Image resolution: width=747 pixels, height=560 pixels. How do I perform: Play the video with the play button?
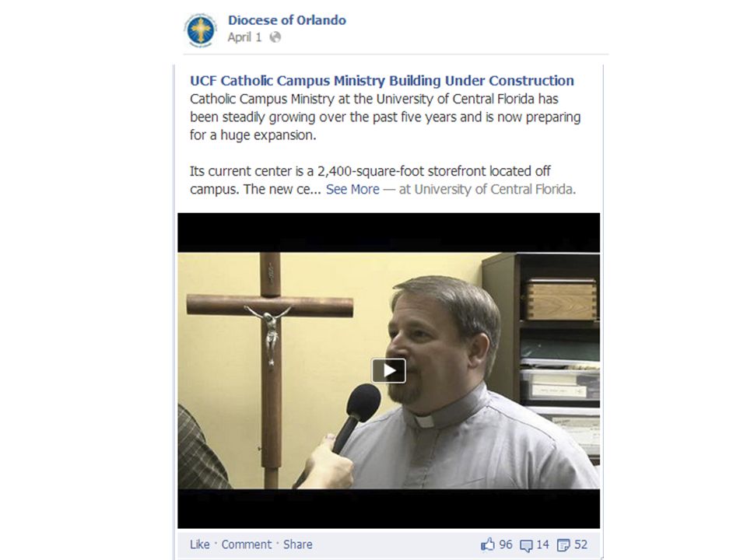(389, 370)
